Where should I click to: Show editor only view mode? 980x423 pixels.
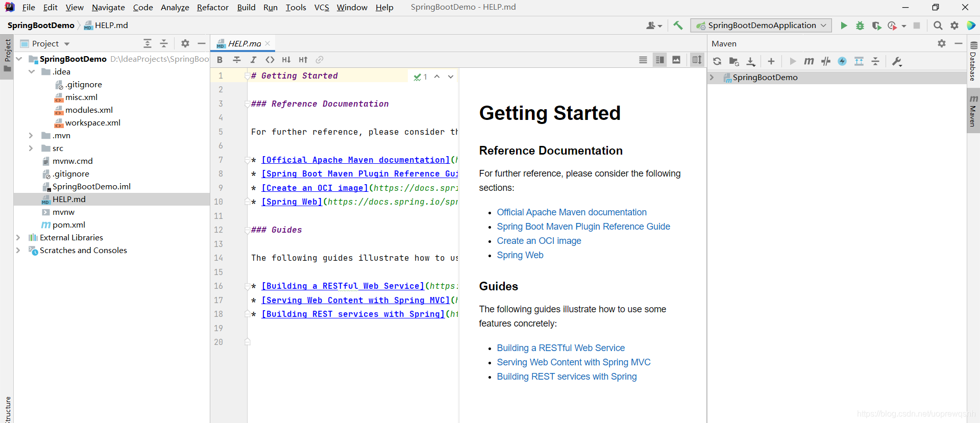[x=643, y=60]
